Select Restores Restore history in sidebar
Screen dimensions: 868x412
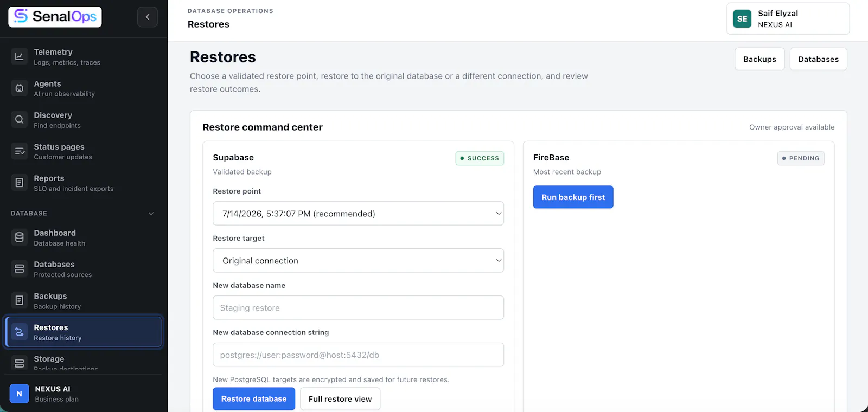[x=84, y=332]
